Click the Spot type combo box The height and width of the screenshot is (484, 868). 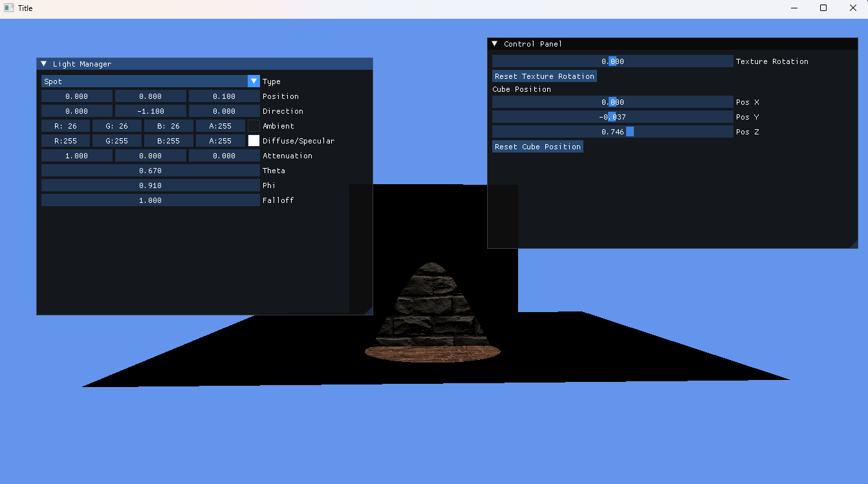coord(151,81)
